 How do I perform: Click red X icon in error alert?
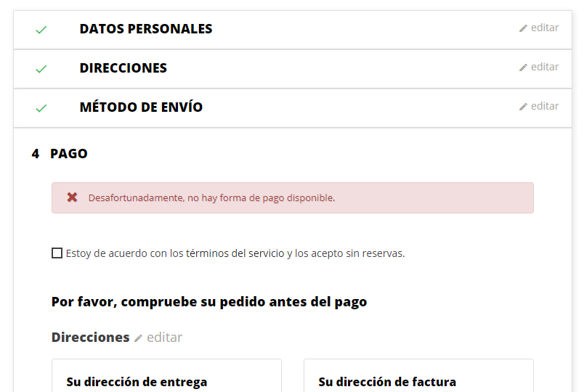[72, 197]
